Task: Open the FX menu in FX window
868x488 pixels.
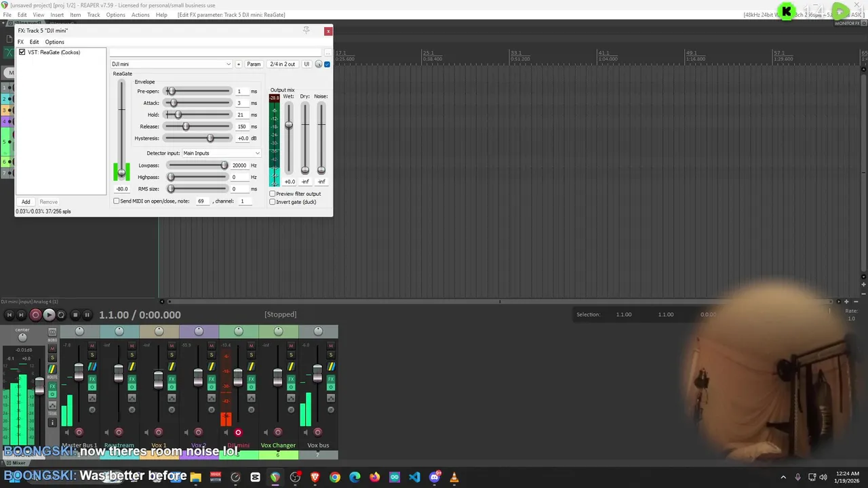Action: point(20,42)
